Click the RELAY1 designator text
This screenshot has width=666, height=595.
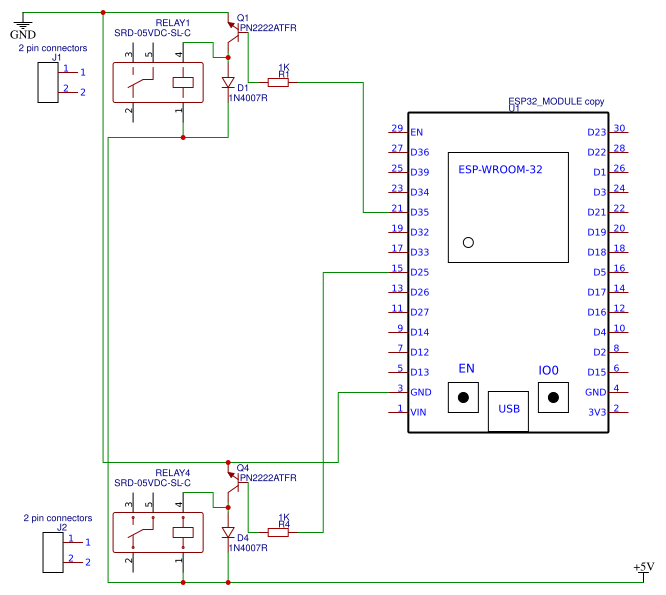[x=173, y=23]
